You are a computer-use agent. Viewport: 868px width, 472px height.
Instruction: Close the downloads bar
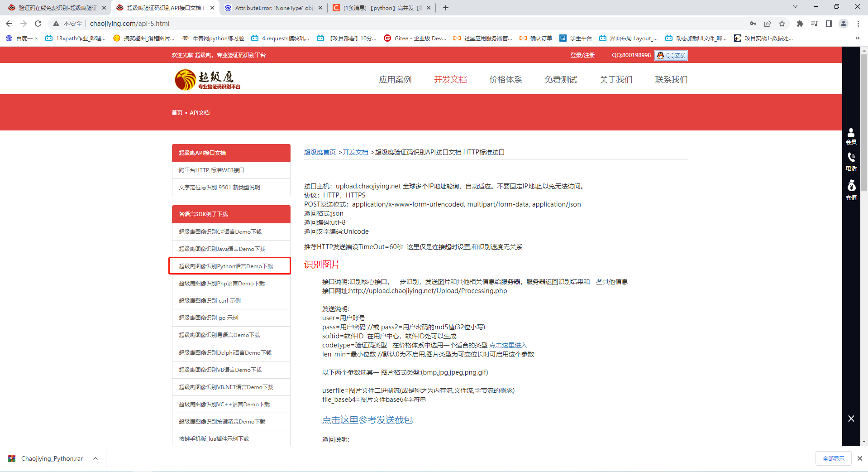pyautogui.click(x=860, y=458)
